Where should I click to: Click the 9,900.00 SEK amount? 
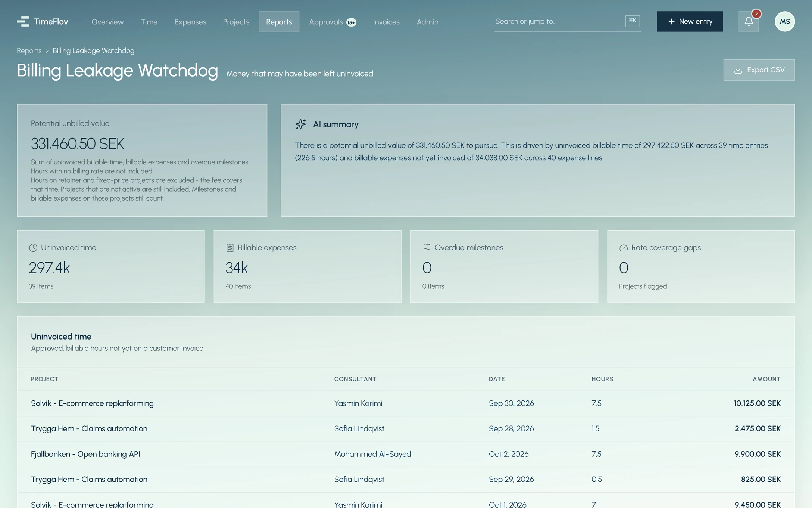click(x=758, y=454)
